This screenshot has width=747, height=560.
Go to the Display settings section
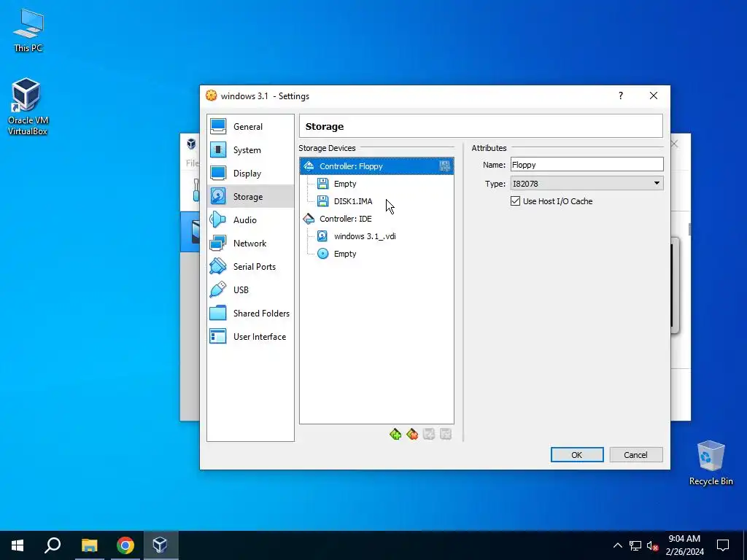[250, 174]
